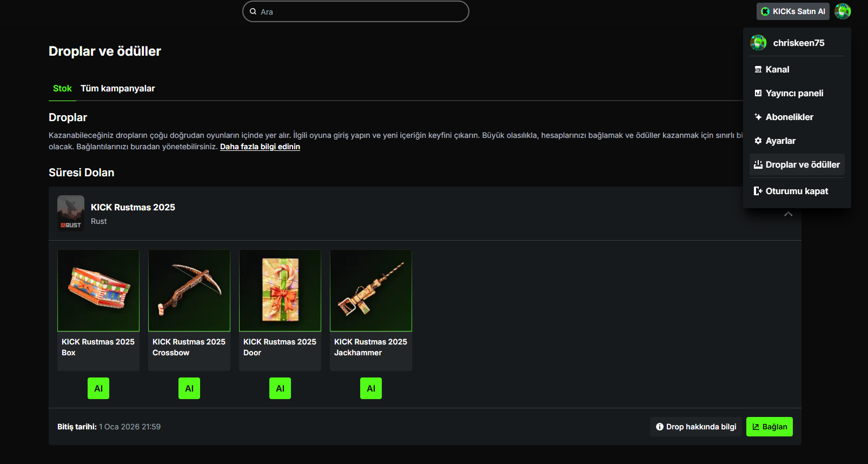Claim the Rustmas 2025 Door drop
This screenshot has height=464, width=868.
click(280, 388)
